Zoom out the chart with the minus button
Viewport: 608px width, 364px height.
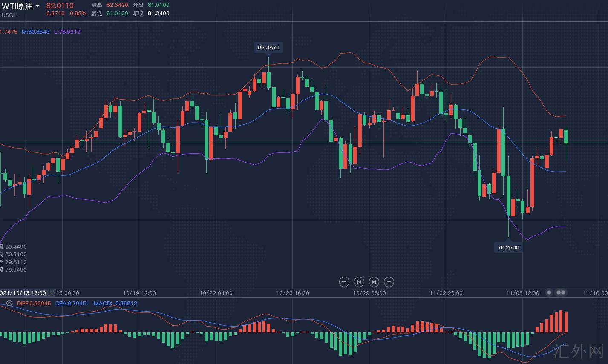(x=344, y=282)
